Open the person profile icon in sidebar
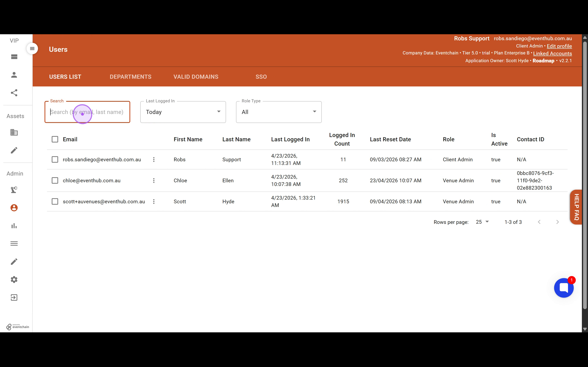This screenshot has width=588, height=367. click(14, 75)
